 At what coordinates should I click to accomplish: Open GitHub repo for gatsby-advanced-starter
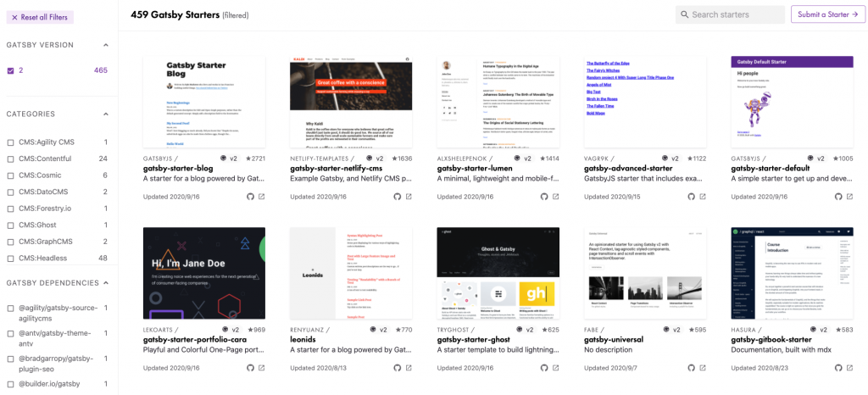point(691,197)
